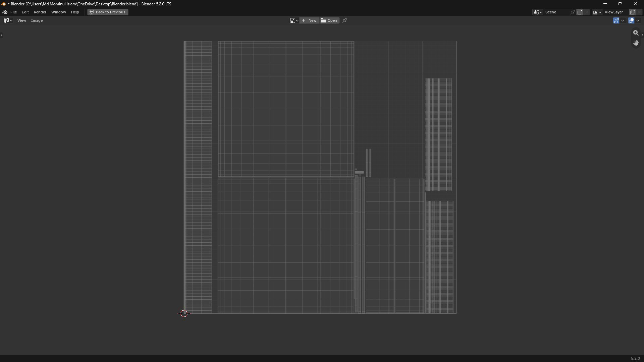Open the Render menu
Screen dimensions: 644x362
coord(40,12)
